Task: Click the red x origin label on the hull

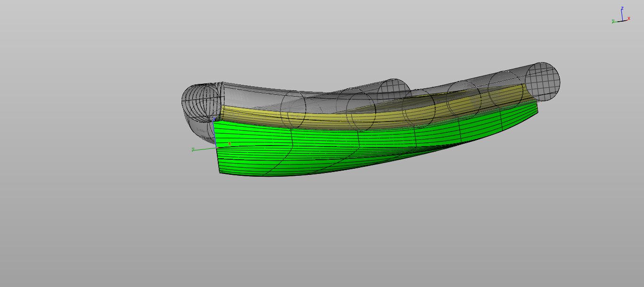Action: (x=230, y=144)
